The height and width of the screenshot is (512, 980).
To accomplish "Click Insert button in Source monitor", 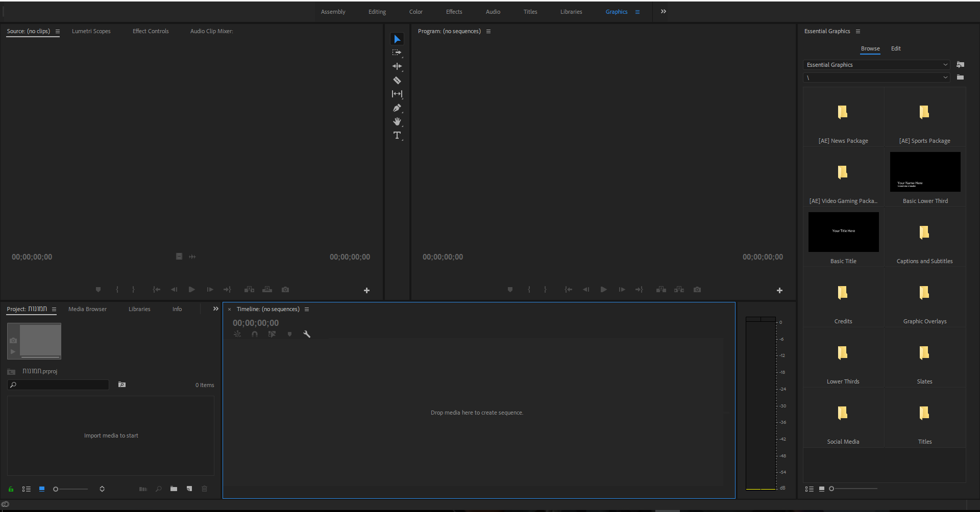I will coord(249,290).
